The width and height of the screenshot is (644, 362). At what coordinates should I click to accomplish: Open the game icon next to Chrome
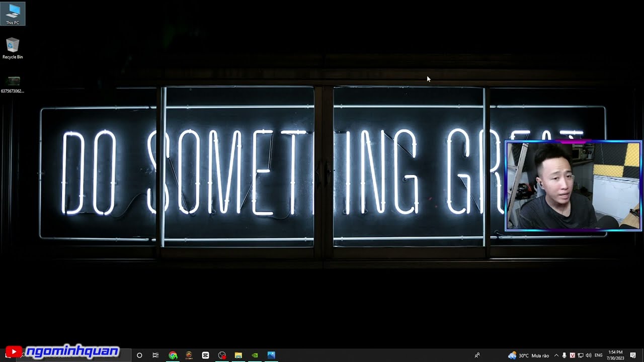[189, 355]
